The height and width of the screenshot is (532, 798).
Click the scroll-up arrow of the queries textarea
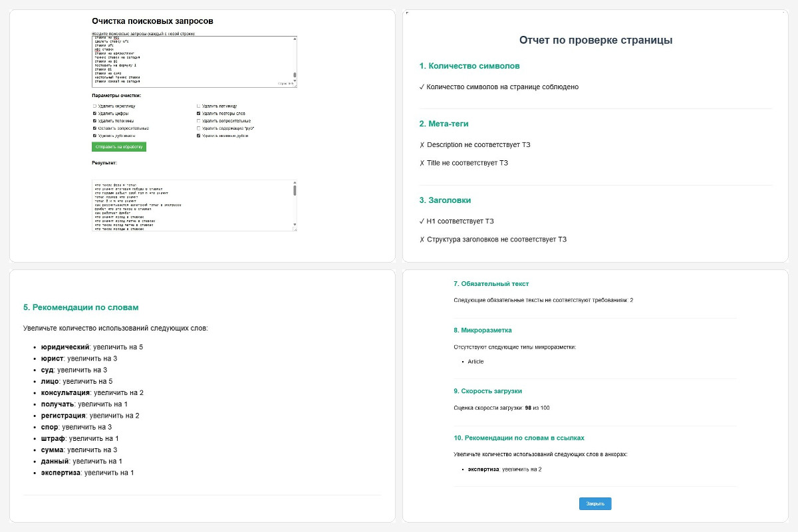(x=295, y=39)
